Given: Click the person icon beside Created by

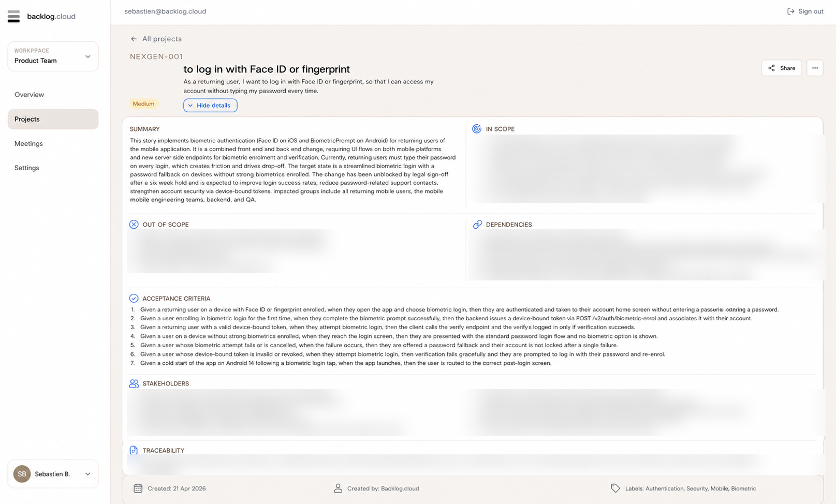Looking at the screenshot, I should pyautogui.click(x=338, y=488).
